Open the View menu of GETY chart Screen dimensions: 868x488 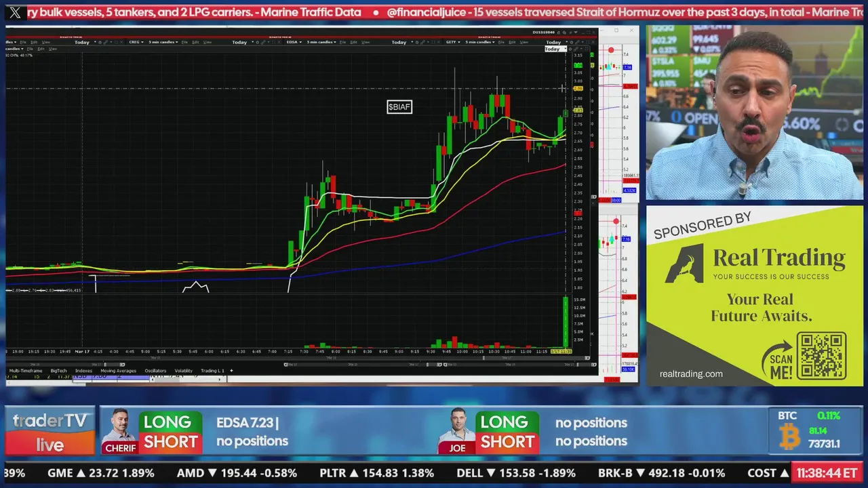(x=524, y=42)
